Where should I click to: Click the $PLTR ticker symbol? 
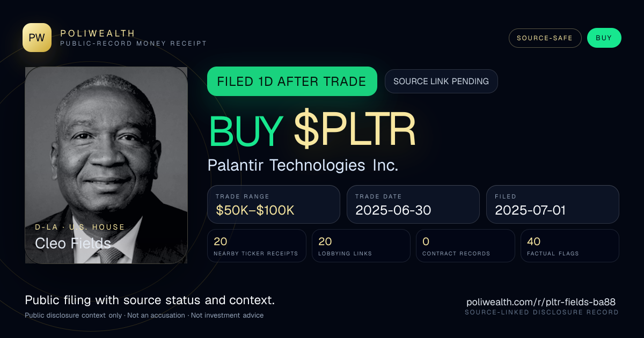click(355, 130)
